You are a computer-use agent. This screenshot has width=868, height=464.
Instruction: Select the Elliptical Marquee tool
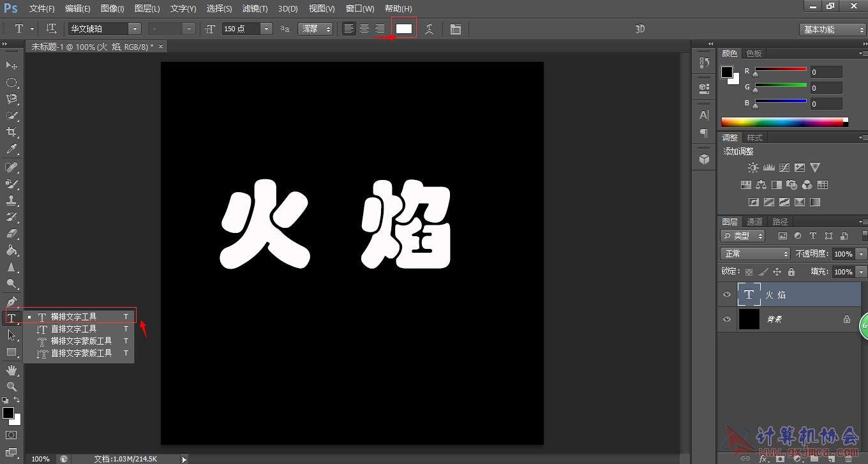tap(11, 82)
